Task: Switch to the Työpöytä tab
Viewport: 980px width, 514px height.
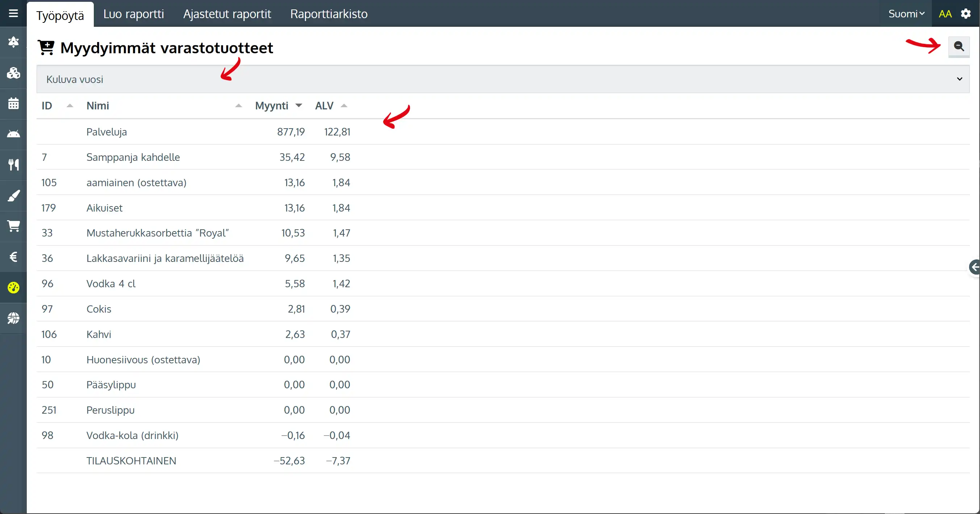Action: [60, 15]
